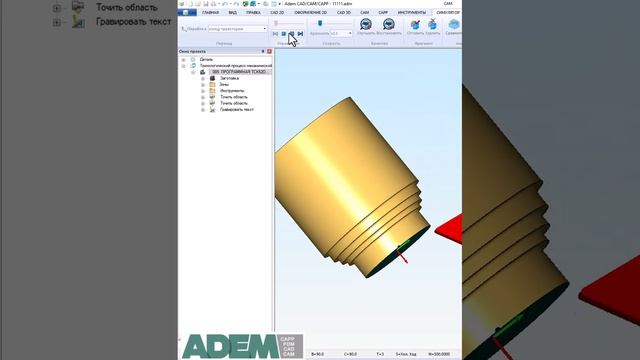Click the Гравировать текст operation icon
This screenshot has height=360, width=640.
(x=212, y=109)
